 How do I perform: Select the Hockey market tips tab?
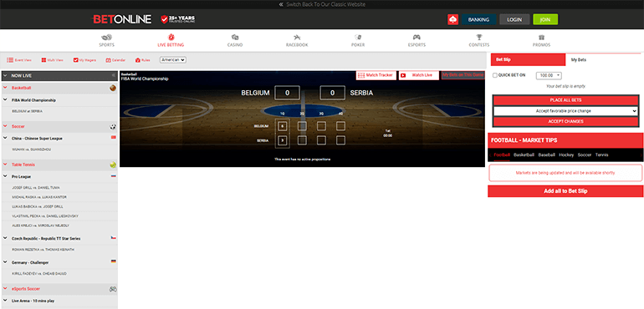(x=566, y=155)
